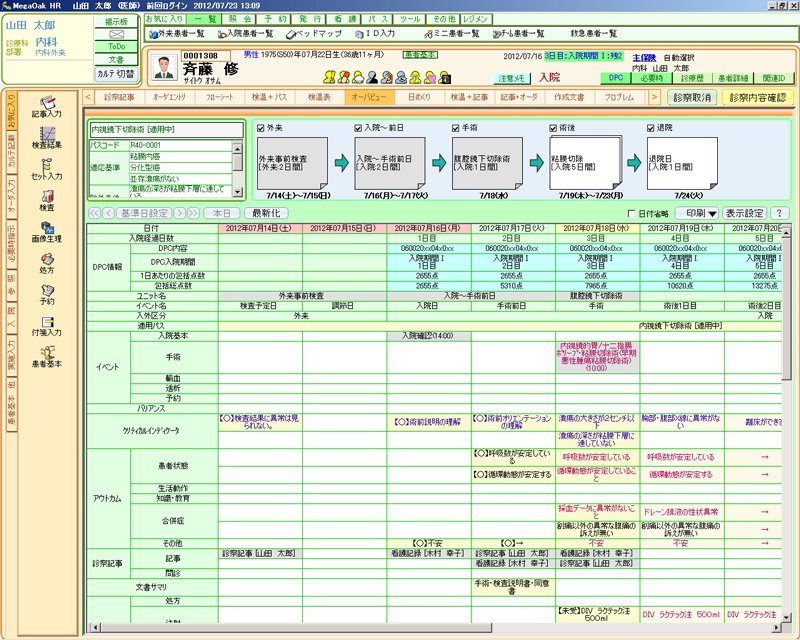Click the 診察内容確認 button

click(x=758, y=97)
